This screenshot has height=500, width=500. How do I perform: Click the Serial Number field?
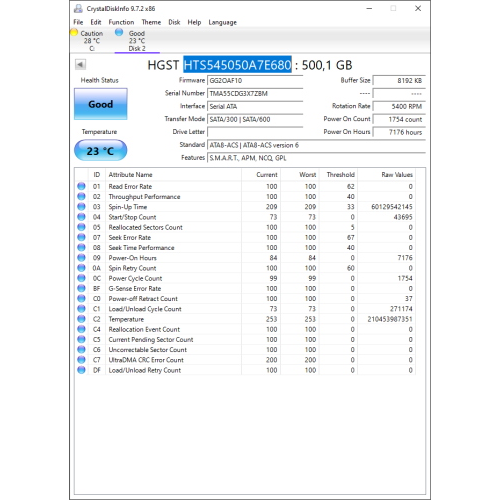coord(255,93)
